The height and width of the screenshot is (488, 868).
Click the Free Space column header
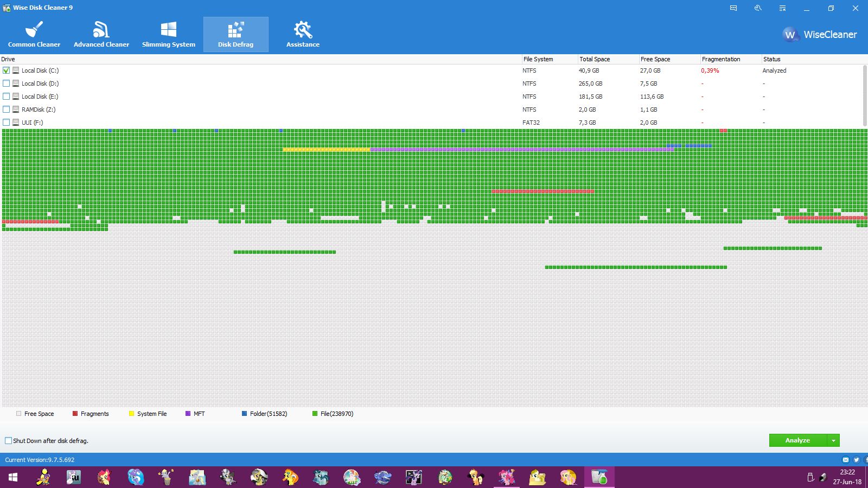[669, 59]
